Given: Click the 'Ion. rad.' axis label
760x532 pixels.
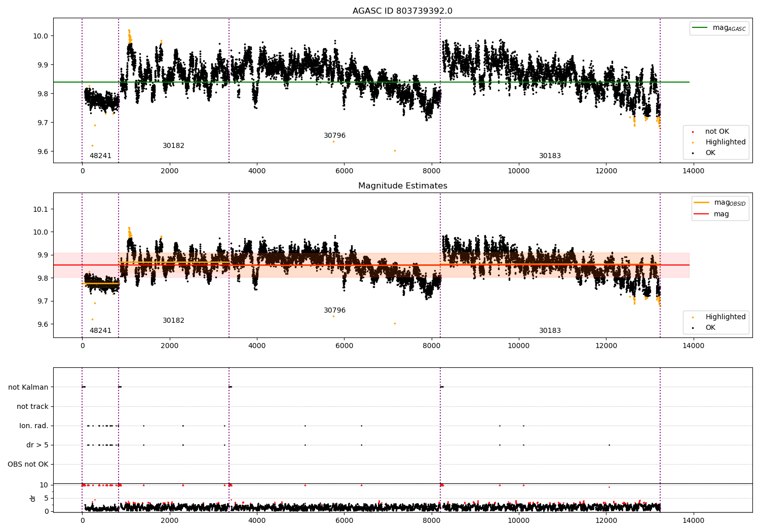Looking at the screenshot, I should (34, 426).
